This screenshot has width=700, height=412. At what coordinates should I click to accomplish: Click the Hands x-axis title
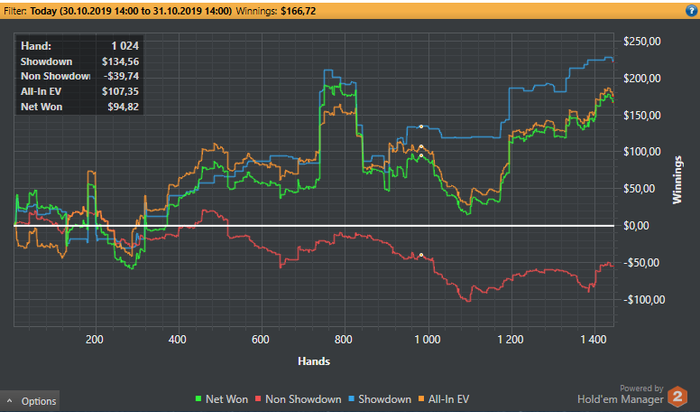pyautogui.click(x=314, y=361)
